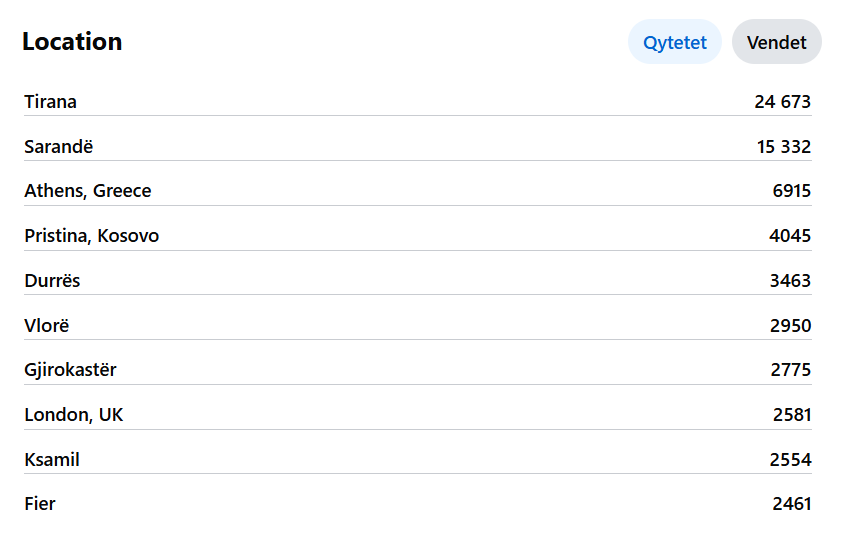This screenshot has height=540, width=842.
Task: Click the 6915 count for Athens
Action: coord(792,191)
